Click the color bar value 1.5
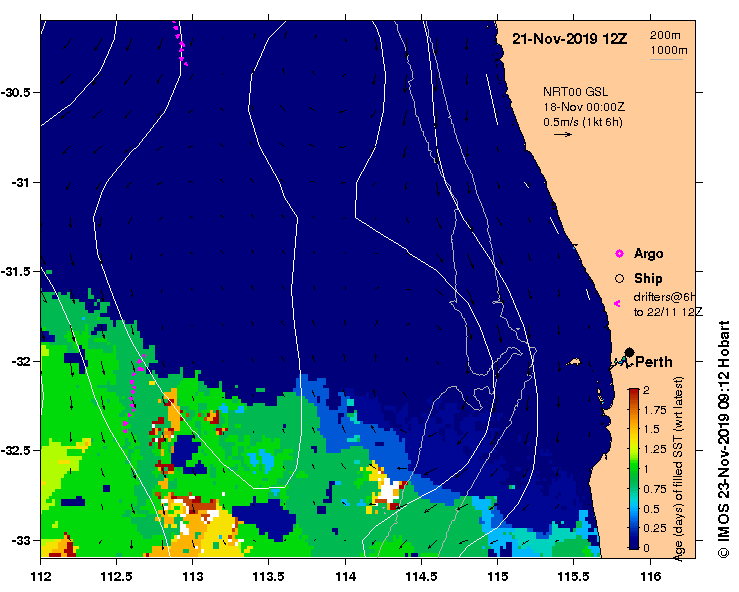This screenshot has width=739, height=592. coord(651,429)
